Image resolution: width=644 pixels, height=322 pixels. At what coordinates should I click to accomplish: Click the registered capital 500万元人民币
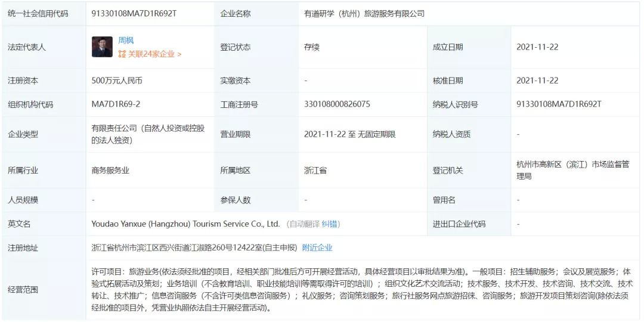[117, 80]
